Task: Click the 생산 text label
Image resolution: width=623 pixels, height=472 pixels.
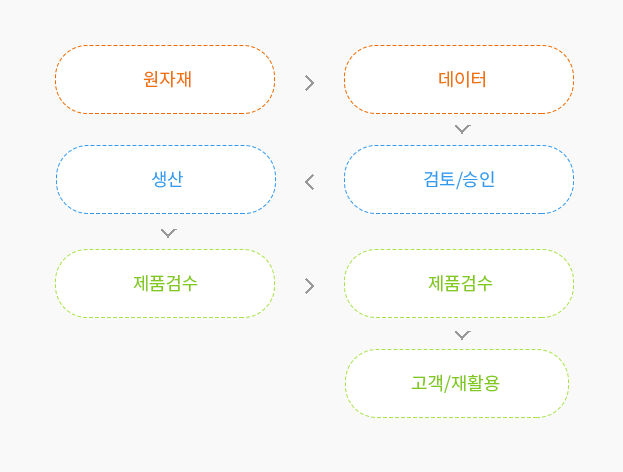Action: click(167, 179)
